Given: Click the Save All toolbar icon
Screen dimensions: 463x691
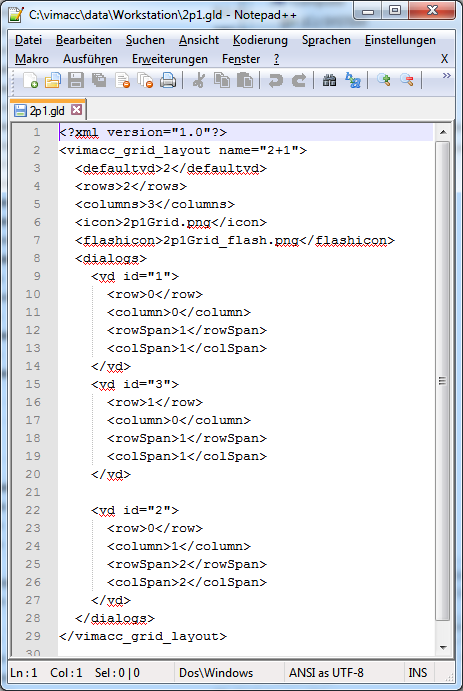Looking at the screenshot, I should [99, 80].
